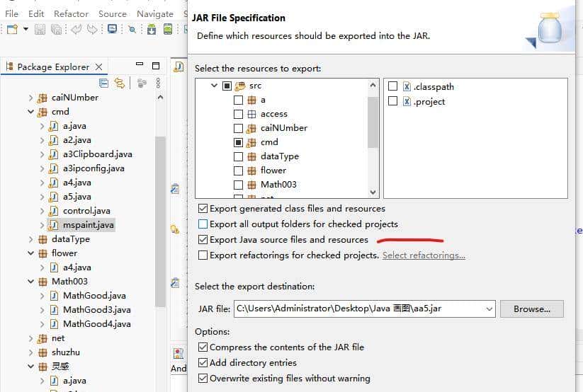Click the mspaint.java file icon
This screenshot has width=583, height=392.
[x=54, y=225]
